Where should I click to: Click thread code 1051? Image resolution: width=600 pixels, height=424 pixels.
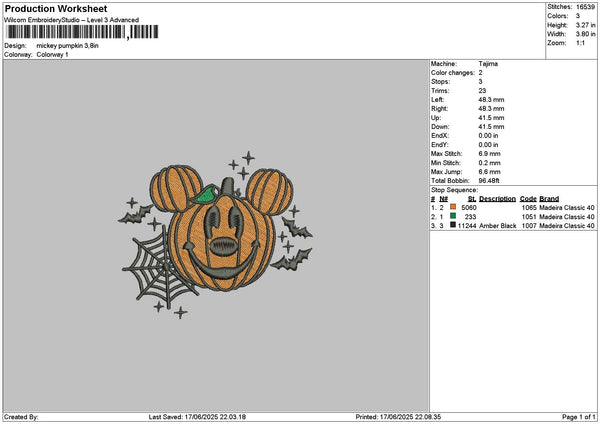[x=529, y=217]
